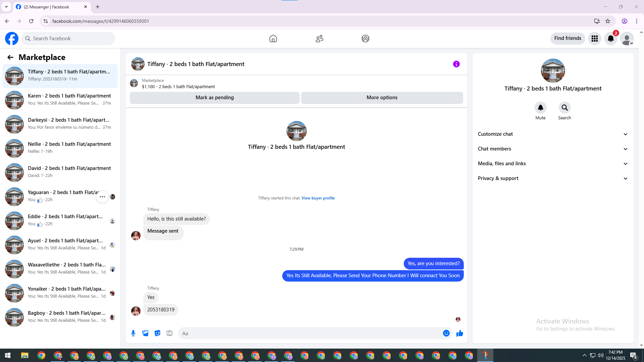Expand the Privacy & support section
Image resolution: width=644 pixels, height=362 pixels.
[x=553, y=178]
